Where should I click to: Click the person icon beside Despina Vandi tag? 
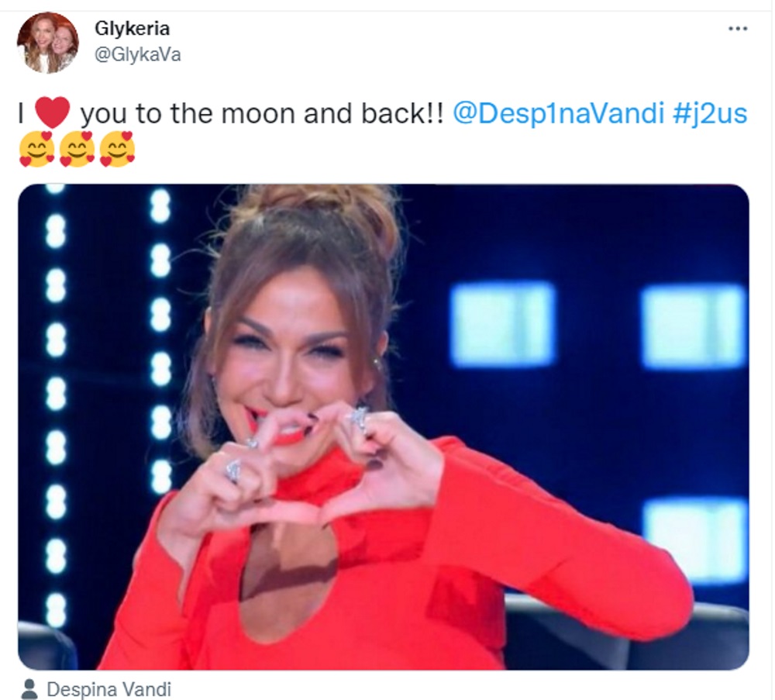29,688
